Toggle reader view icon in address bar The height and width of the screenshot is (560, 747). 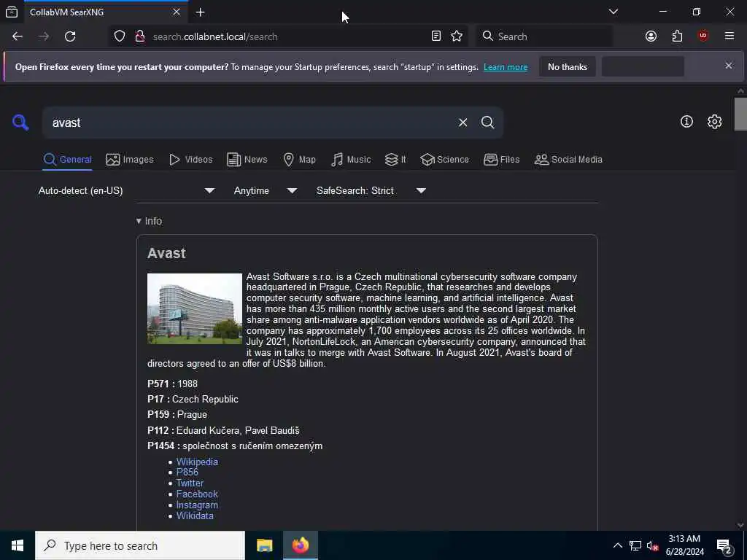pos(436,36)
